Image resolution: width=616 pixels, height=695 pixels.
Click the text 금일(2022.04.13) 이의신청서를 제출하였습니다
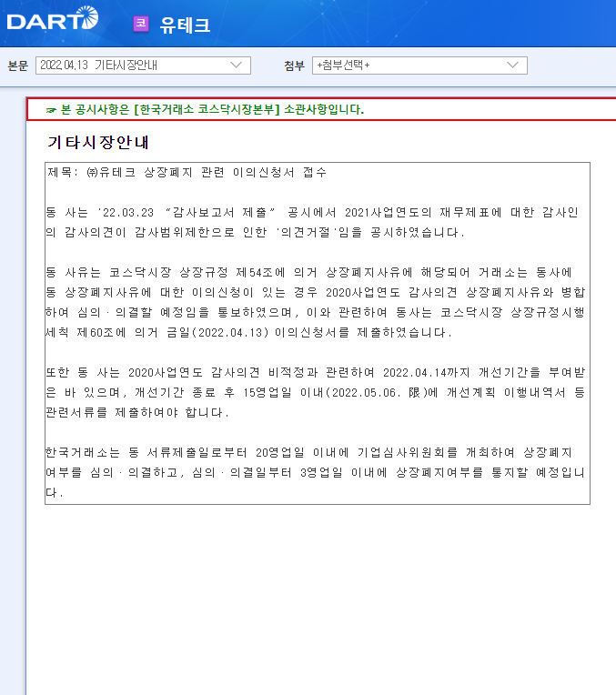309,332
